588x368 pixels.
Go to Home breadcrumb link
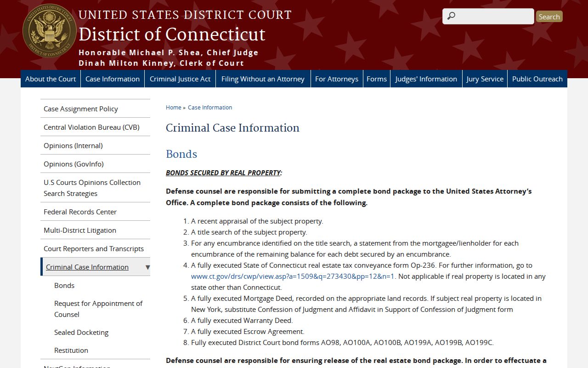point(174,108)
